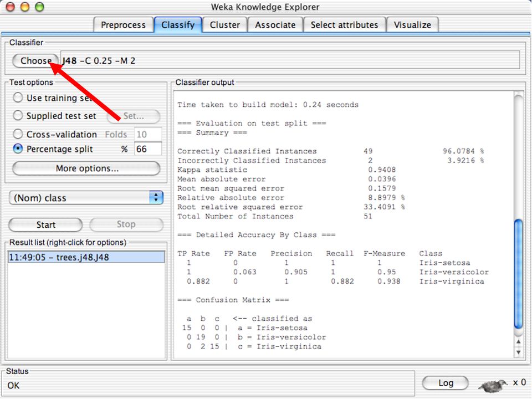Switch to the Preprocess tab
Viewport: 532px width, 399px height.
(x=123, y=25)
